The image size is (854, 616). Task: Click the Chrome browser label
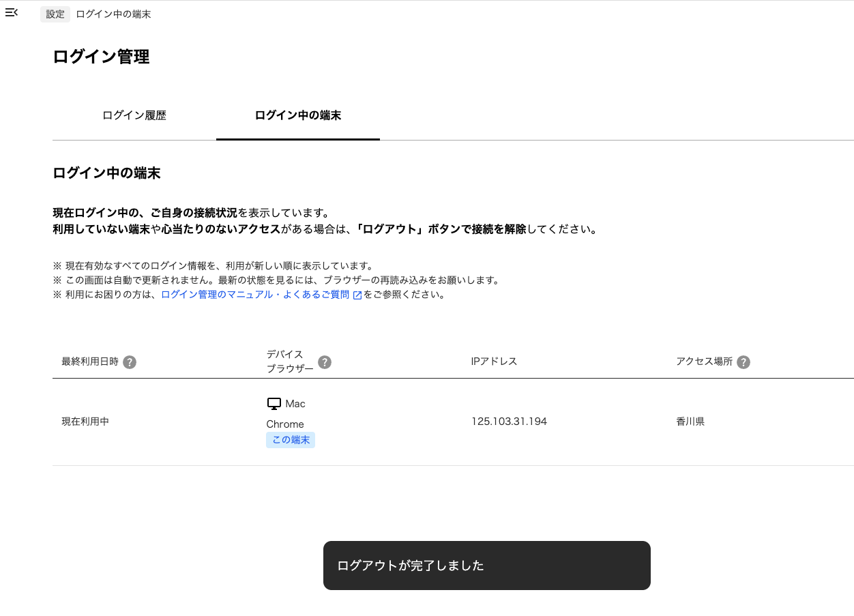(284, 424)
